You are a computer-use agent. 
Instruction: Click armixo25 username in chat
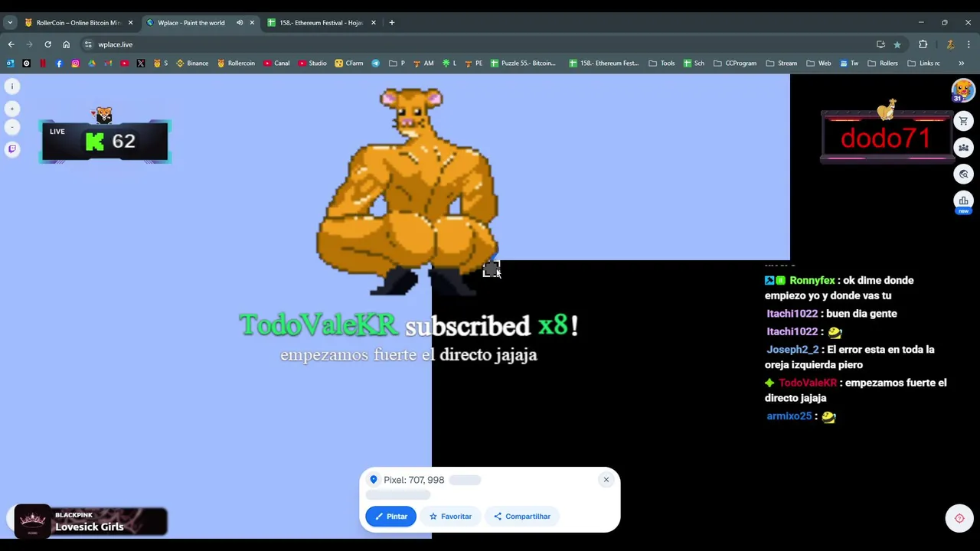click(x=789, y=416)
